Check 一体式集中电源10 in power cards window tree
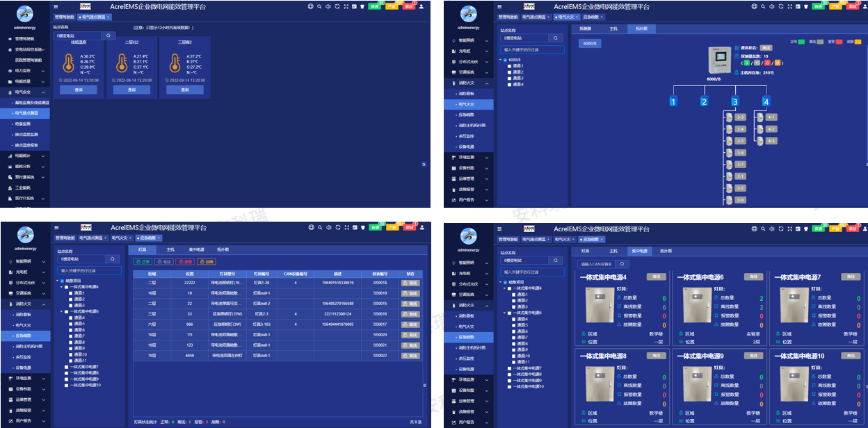 (511, 386)
